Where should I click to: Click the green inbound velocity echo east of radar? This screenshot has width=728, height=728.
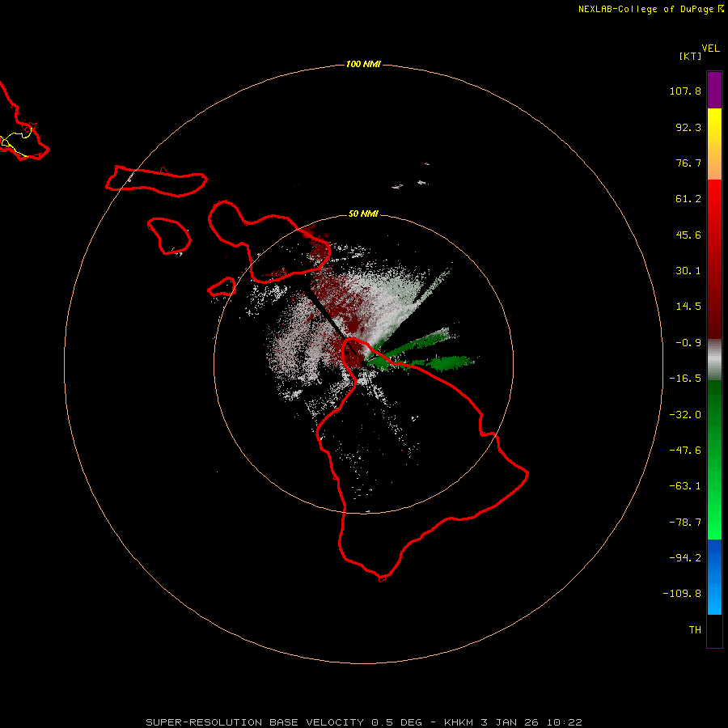(x=451, y=362)
